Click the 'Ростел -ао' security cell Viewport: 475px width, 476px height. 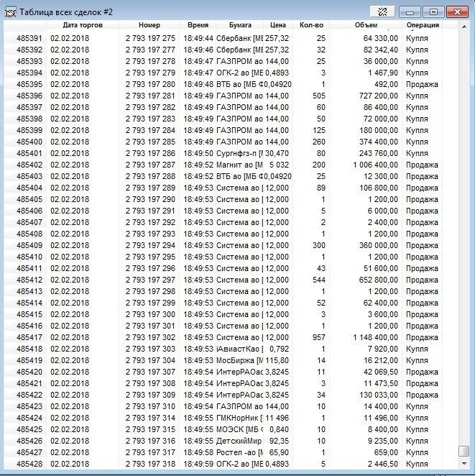pyautogui.click(x=239, y=453)
